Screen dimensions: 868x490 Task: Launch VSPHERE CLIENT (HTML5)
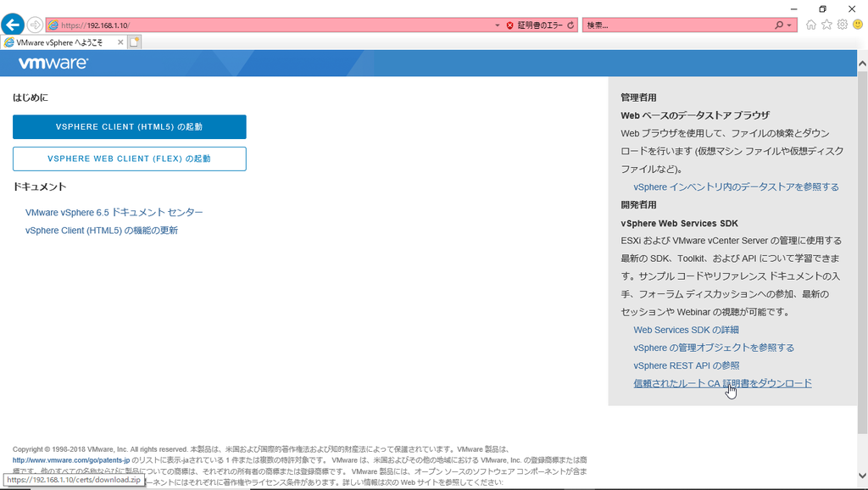click(x=129, y=126)
